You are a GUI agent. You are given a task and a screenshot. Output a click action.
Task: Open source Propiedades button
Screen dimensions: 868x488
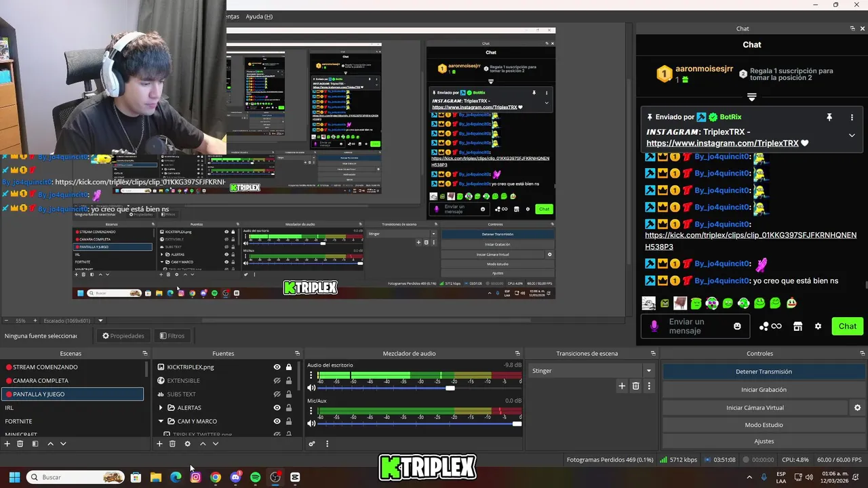123,335
